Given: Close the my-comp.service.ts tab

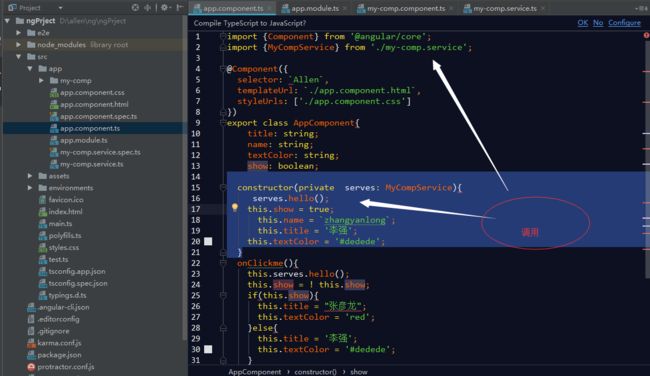Looking at the screenshot, I should 543,8.
